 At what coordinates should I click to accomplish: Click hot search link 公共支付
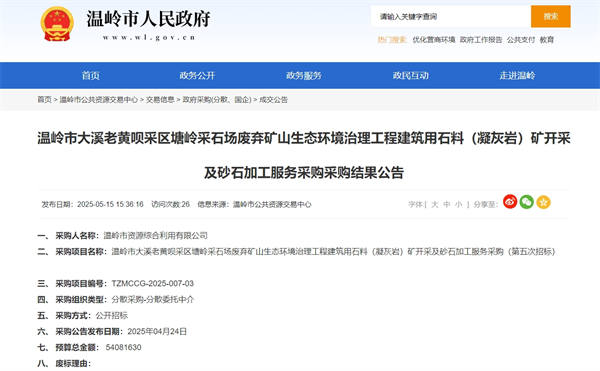(x=521, y=40)
